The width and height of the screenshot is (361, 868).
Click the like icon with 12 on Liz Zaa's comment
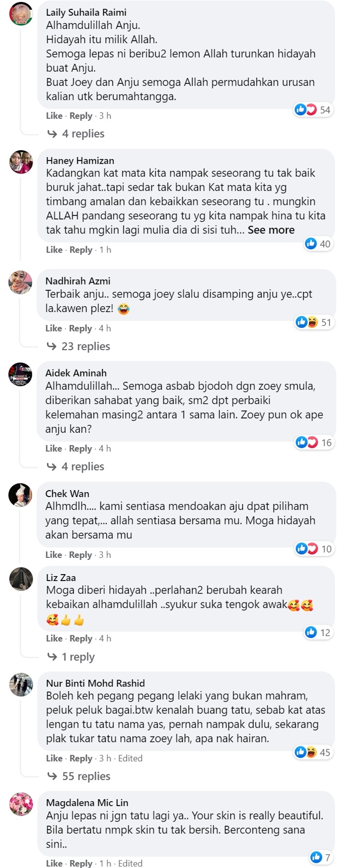317,632
